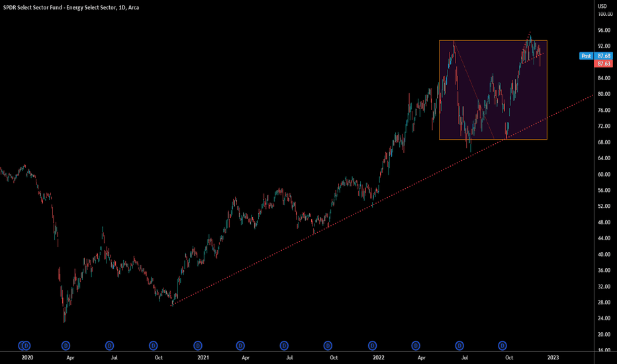This screenshot has width=617, height=364.
Task: Click the dividend marker nearest Jul 2022
Action: [x=459, y=345]
